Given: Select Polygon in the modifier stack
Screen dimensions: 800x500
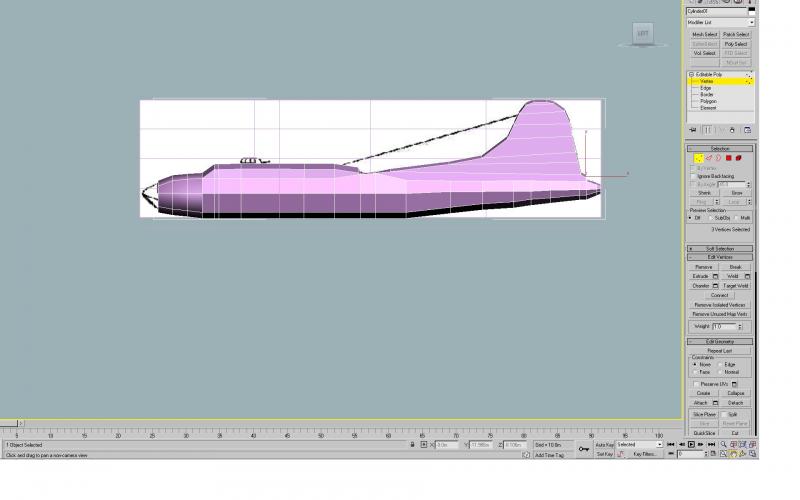Looking at the screenshot, I should (x=708, y=102).
